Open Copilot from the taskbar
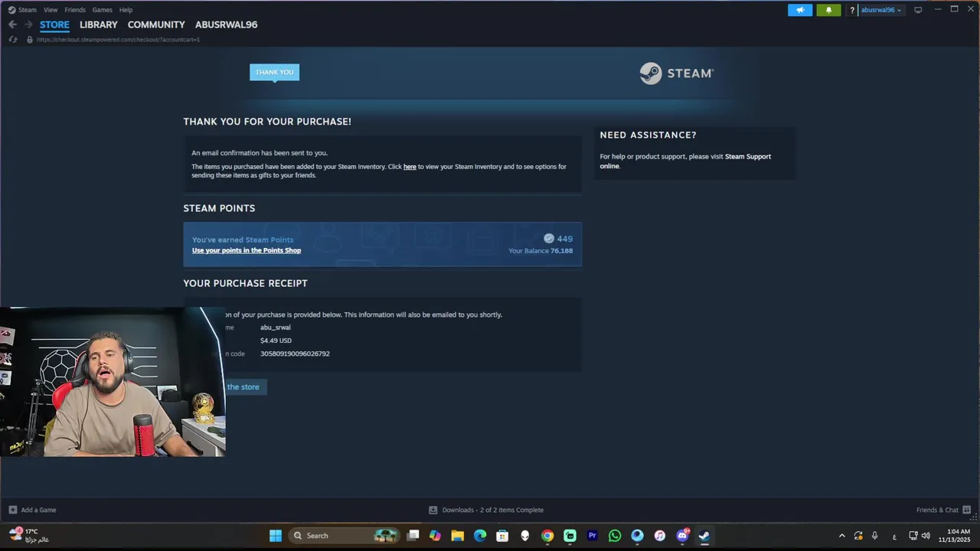Viewport: 980px width, 551px height. [435, 536]
